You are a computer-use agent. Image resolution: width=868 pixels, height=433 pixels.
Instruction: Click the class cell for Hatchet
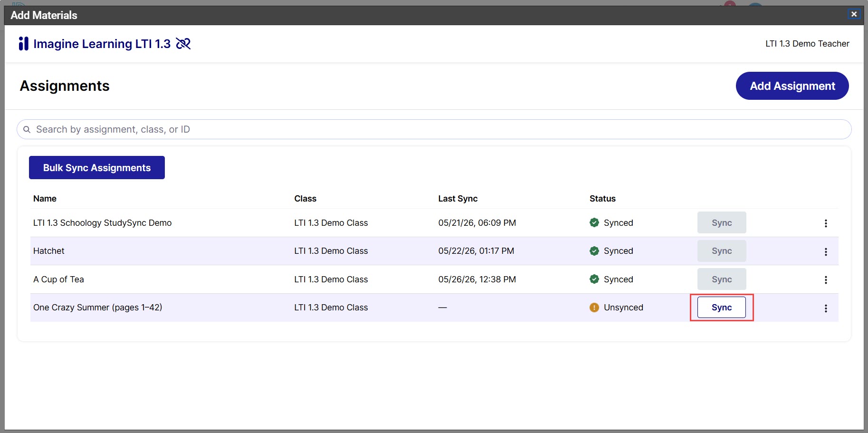coord(331,251)
